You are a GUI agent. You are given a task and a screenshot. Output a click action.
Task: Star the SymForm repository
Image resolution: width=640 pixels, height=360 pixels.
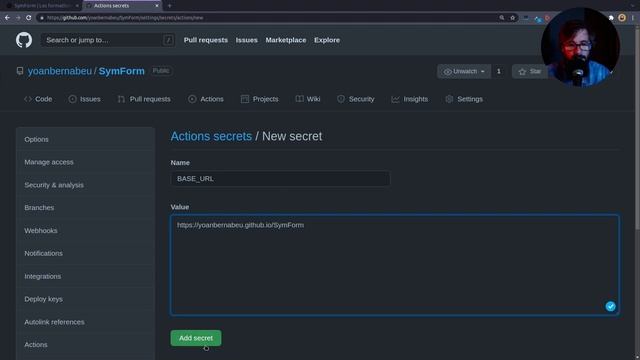coord(530,71)
